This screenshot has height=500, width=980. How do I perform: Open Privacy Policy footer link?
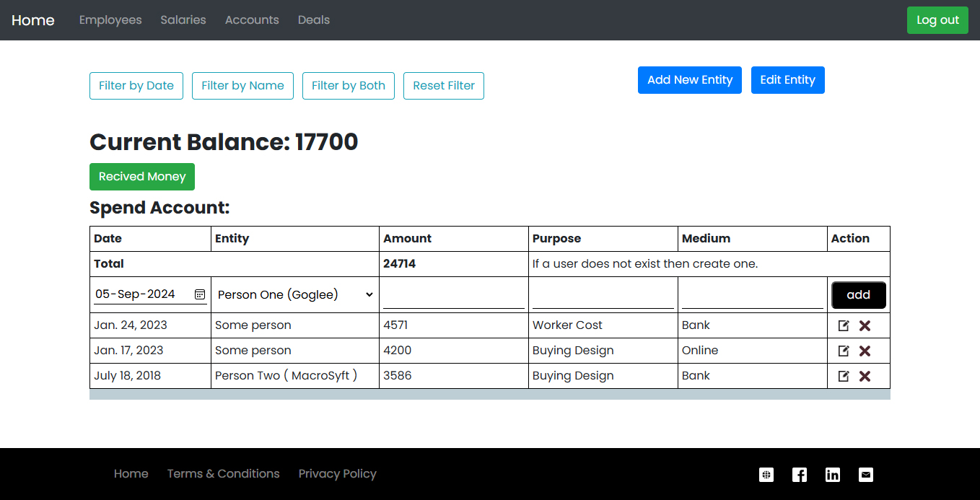337,474
